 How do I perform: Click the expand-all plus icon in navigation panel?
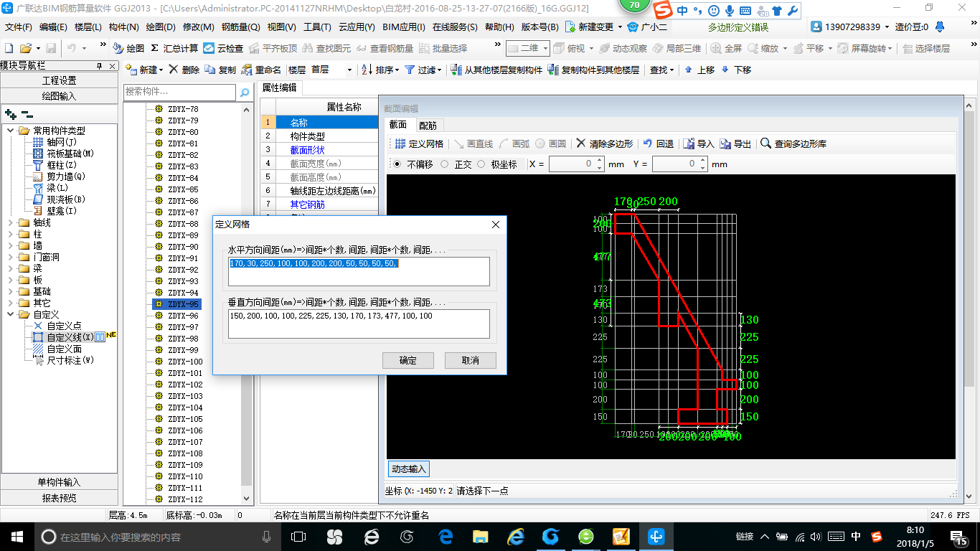point(10,113)
